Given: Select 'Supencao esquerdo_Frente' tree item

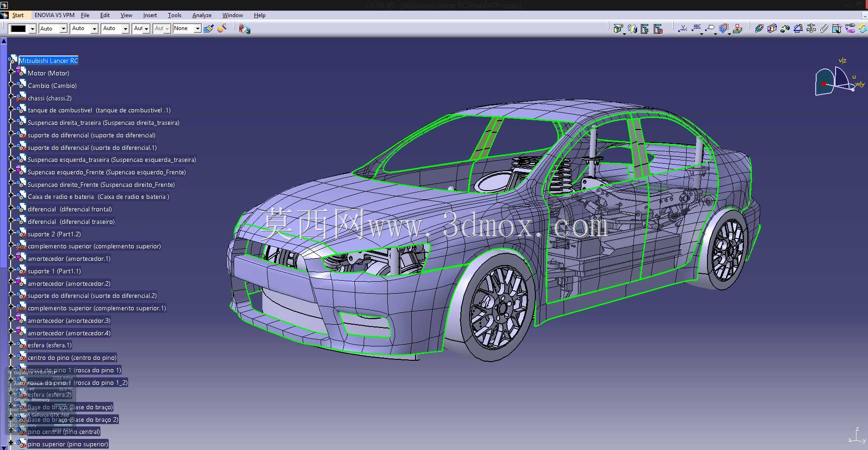Looking at the screenshot, I should point(107,172).
